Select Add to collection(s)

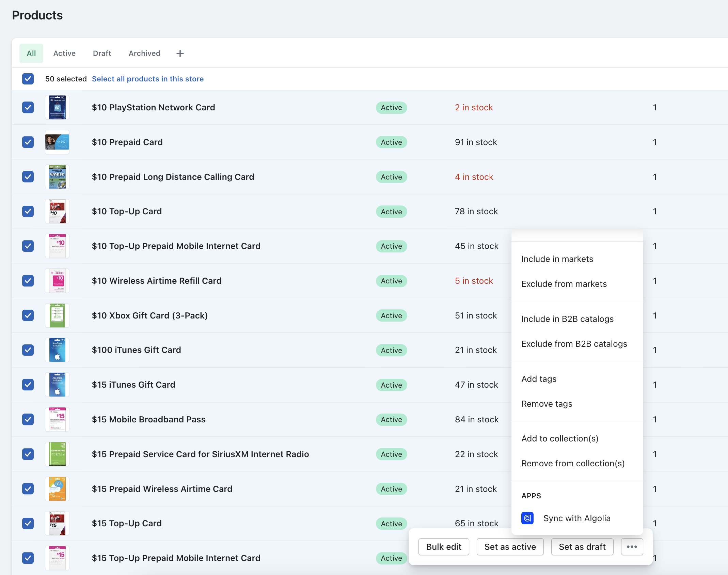coord(577,438)
